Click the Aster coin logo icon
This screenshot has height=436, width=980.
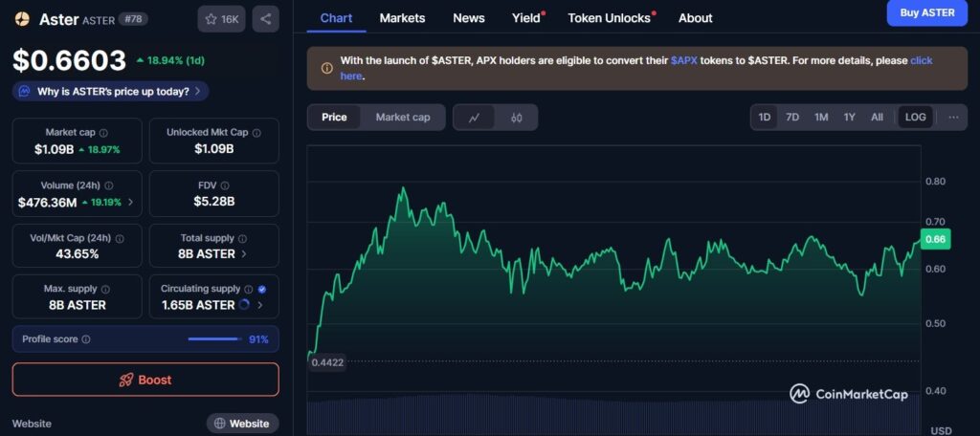pyautogui.click(x=23, y=19)
